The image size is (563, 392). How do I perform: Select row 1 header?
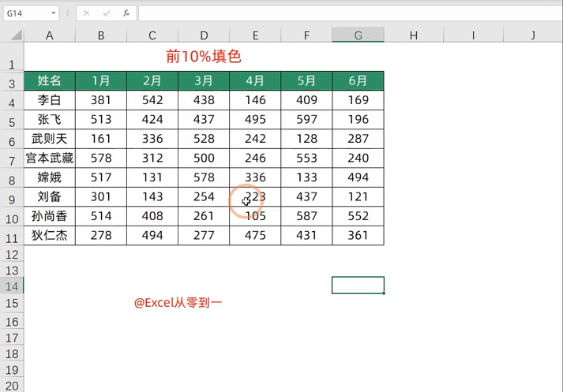coord(12,57)
